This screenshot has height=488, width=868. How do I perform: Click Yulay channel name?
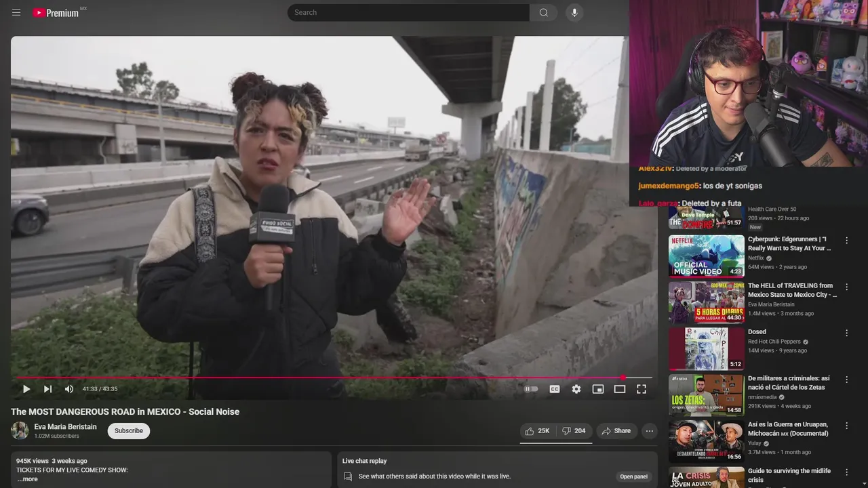point(755,443)
